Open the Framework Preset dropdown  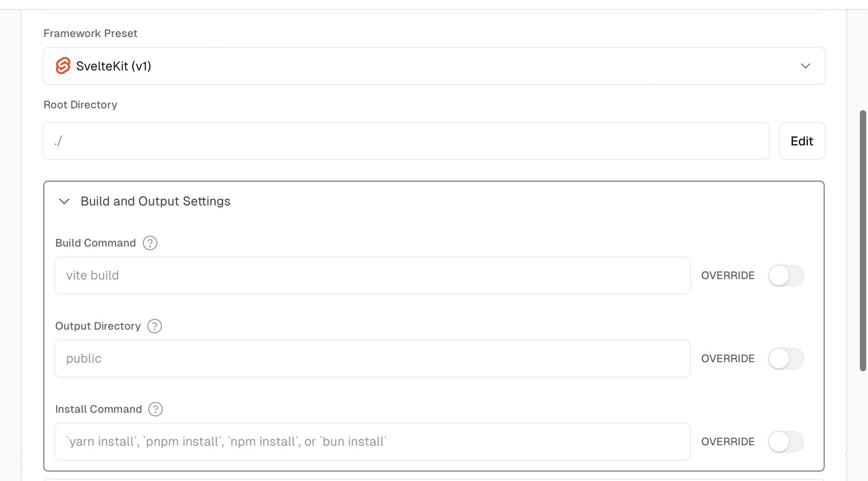coord(433,66)
